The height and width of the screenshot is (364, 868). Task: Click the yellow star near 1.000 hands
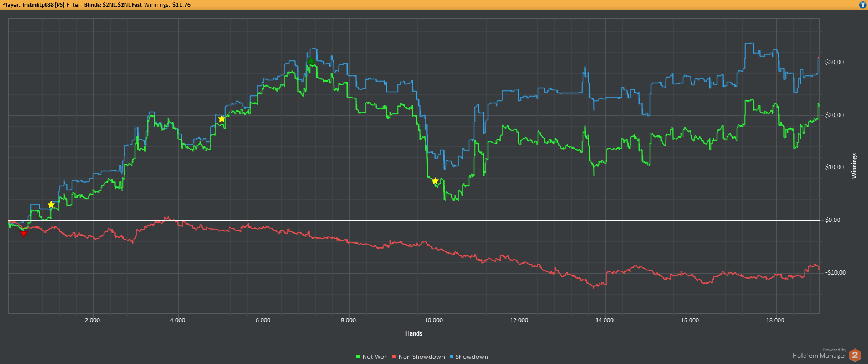51,205
